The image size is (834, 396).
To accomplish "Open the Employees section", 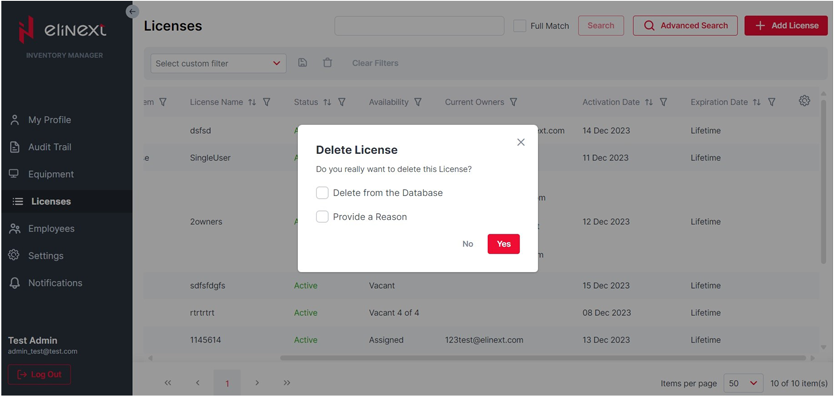I will [x=51, y=229].
